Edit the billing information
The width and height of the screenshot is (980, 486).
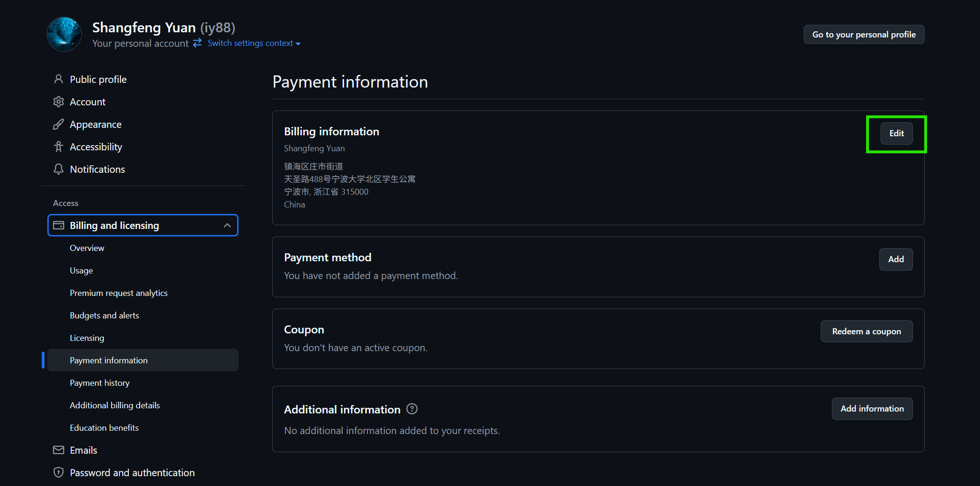pyautogui.click(x=896, y=133)
